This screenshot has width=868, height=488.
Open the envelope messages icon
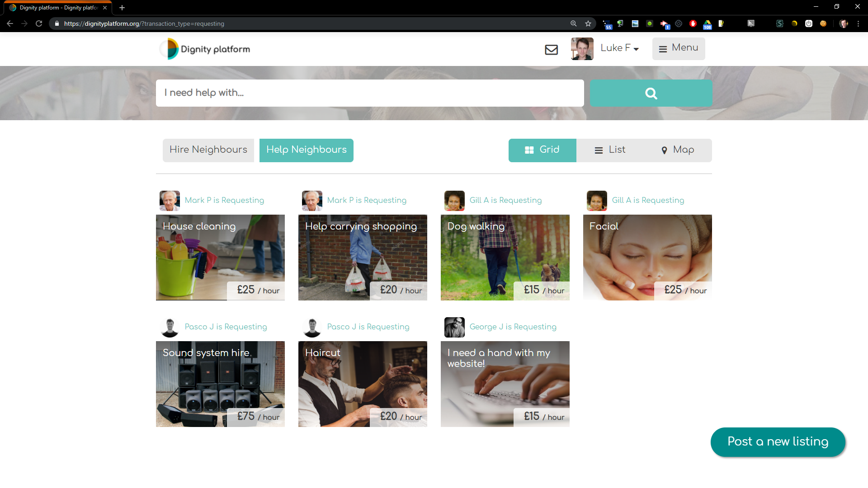coord(551,50)
